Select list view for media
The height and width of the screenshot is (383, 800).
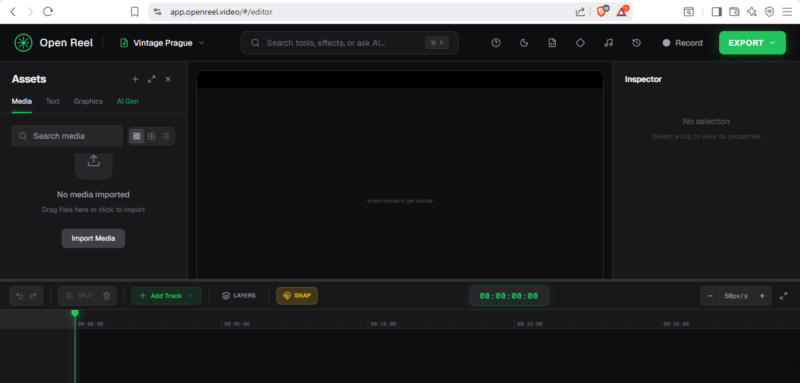tap(166, 136)
